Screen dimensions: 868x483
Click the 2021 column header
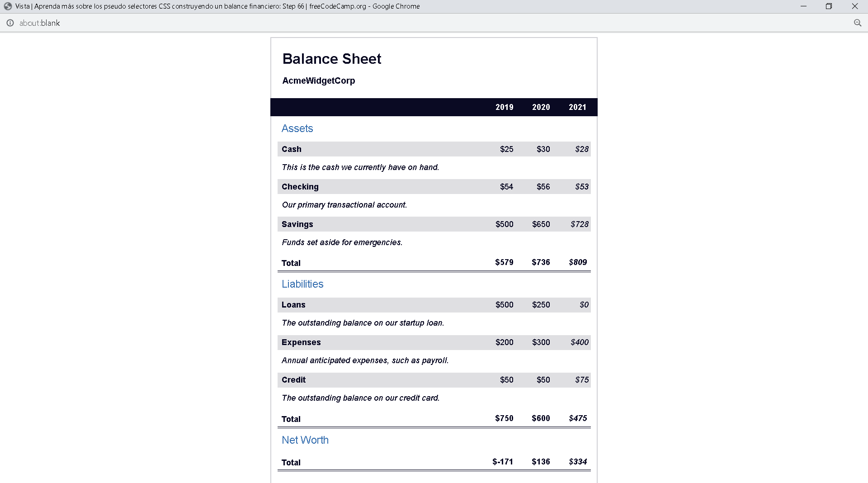577,107
